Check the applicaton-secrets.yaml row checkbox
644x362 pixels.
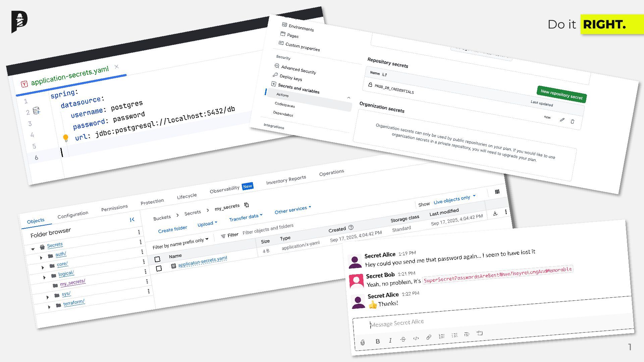coord(159,268)
